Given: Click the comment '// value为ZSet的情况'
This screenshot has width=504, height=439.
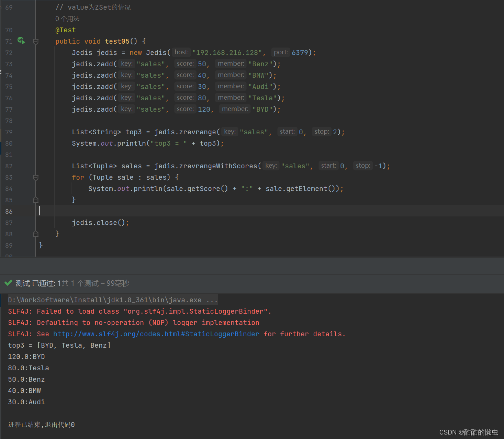Looking at the screenshot, I should click(x=93, y=8).
